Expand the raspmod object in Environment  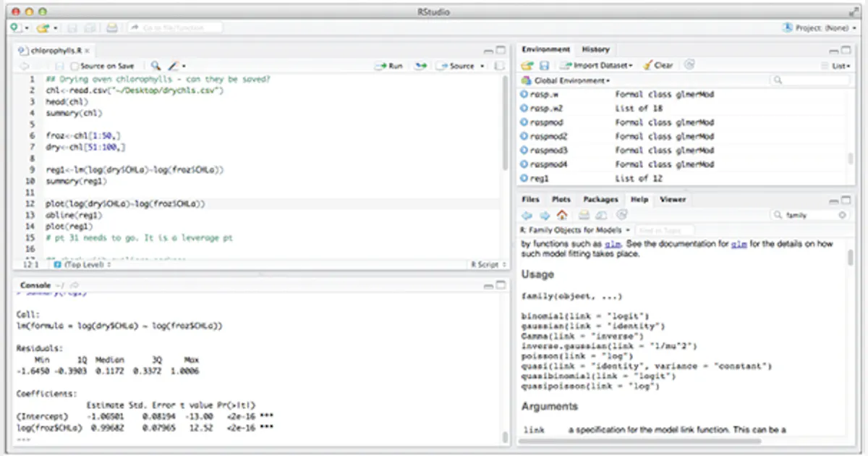pos(524,122)
